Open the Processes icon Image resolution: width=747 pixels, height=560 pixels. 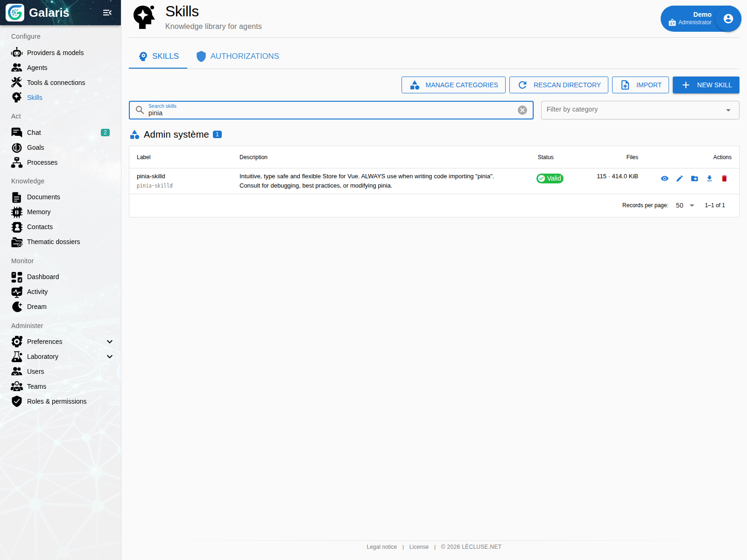[x=17, y=162]
